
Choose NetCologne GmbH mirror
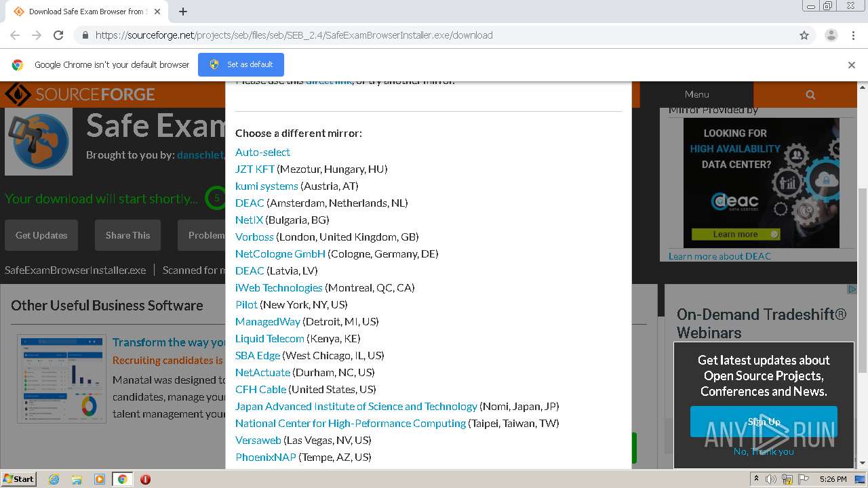tap(280, 253)
